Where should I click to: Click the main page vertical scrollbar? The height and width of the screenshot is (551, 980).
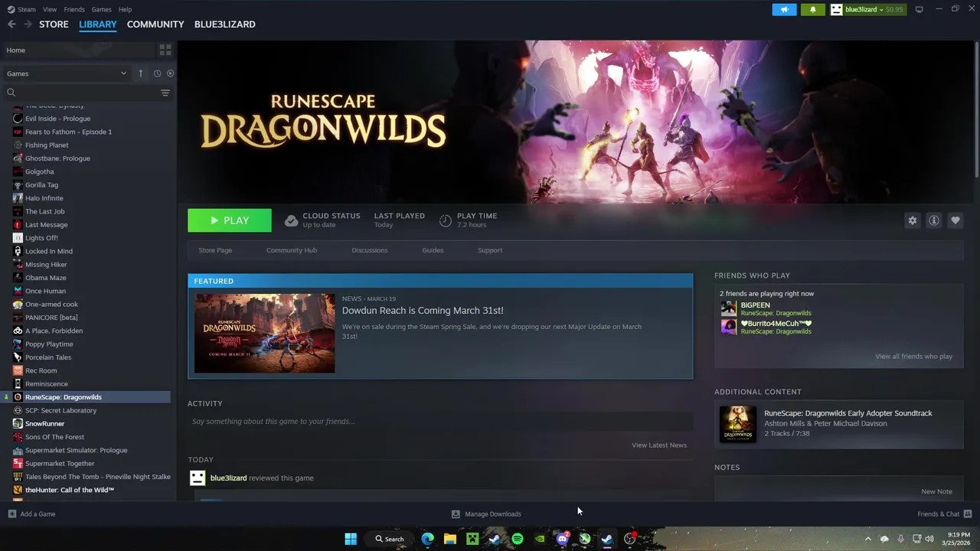point(975,111)
